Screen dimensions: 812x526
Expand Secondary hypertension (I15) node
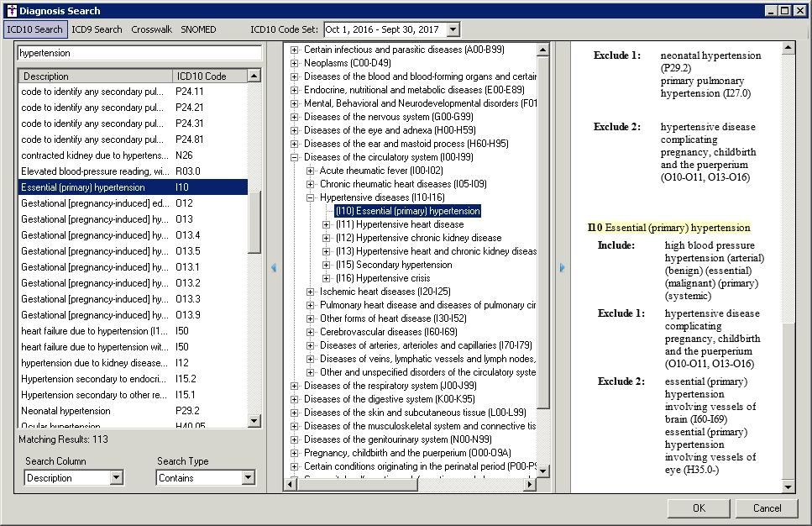click(327, 265)
